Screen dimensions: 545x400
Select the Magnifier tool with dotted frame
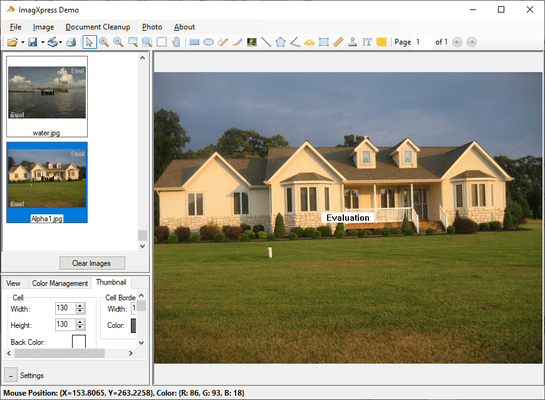point(147,42)
